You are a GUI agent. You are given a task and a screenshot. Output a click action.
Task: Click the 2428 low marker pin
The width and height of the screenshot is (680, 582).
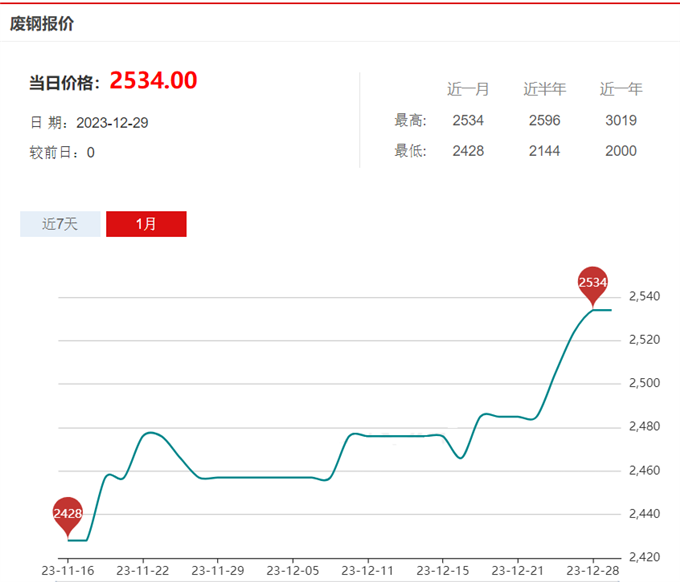(x=68, y=517)
